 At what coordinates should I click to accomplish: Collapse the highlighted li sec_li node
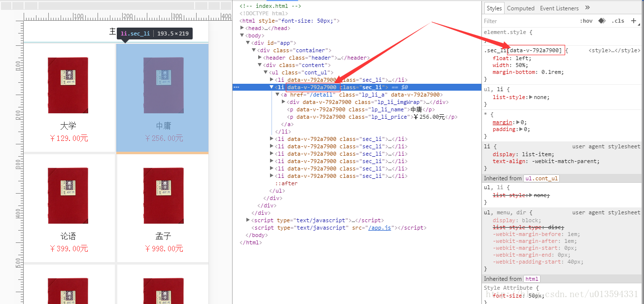[271, 87]
